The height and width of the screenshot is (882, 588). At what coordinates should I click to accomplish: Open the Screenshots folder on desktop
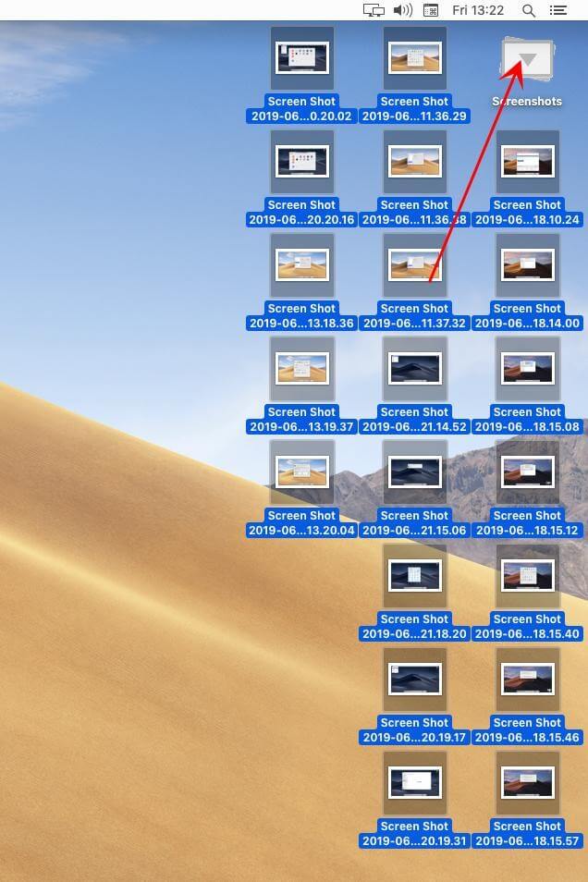click(x=527, y=58)
